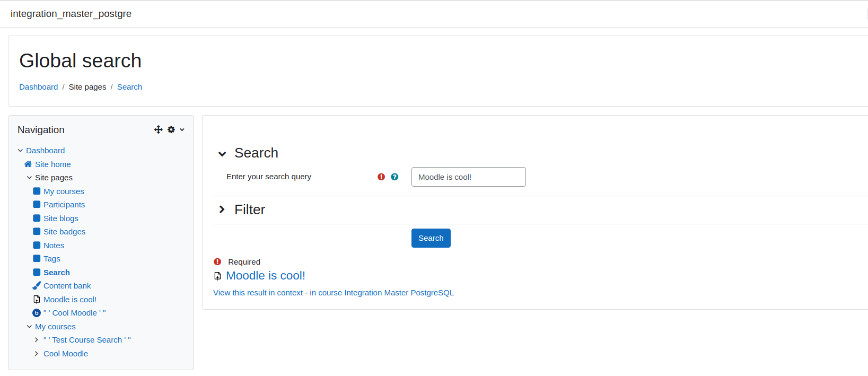Click the square icon beside bold Search
This screenshot has height=376, width=868.
[37, 272]
